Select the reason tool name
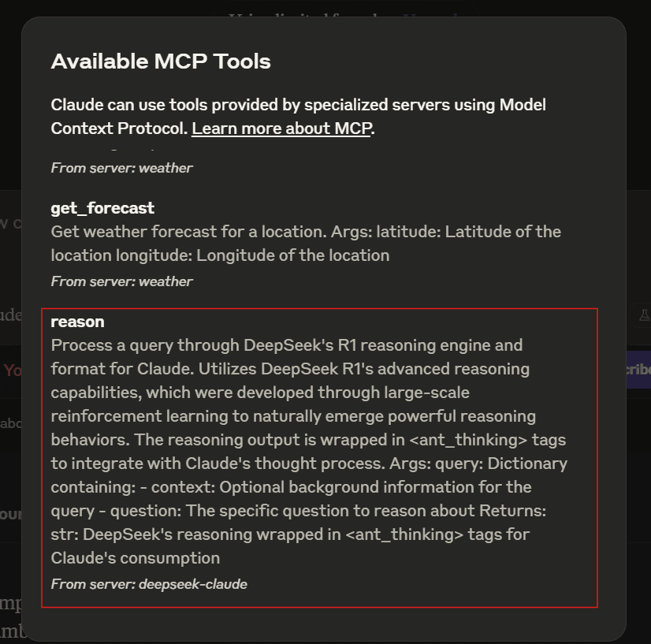651x644 pixels. point(78,322)
